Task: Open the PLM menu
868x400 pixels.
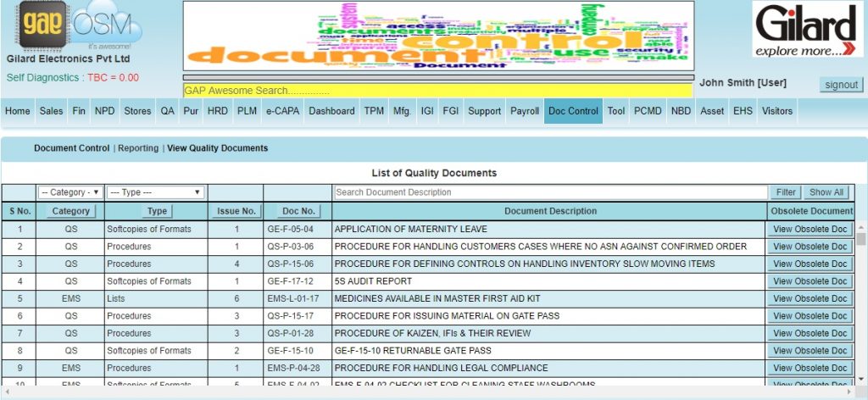Action: pos(247,111)
